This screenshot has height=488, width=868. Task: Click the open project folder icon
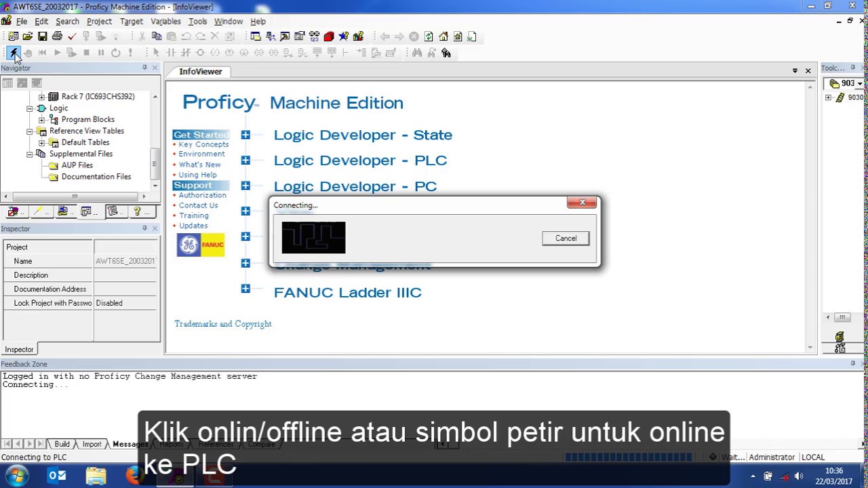point(28,37)
